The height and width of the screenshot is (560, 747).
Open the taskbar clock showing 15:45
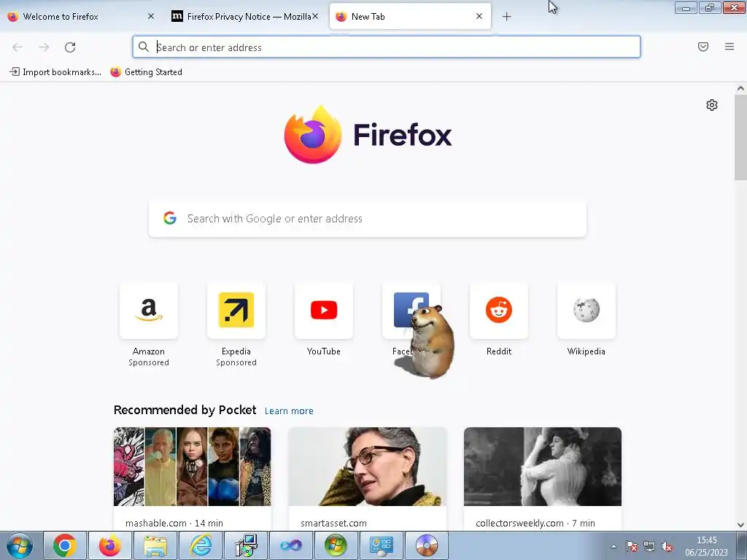pos(706,546)
